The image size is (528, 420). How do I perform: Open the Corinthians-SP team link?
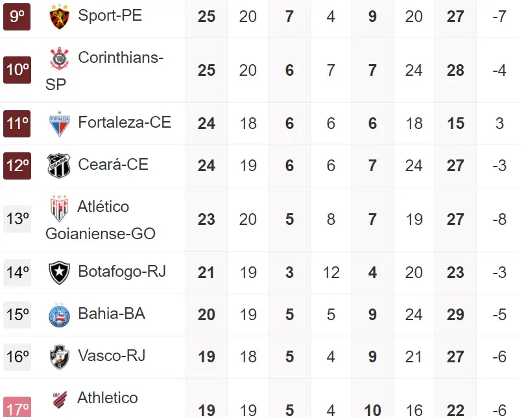click(120, 58)
